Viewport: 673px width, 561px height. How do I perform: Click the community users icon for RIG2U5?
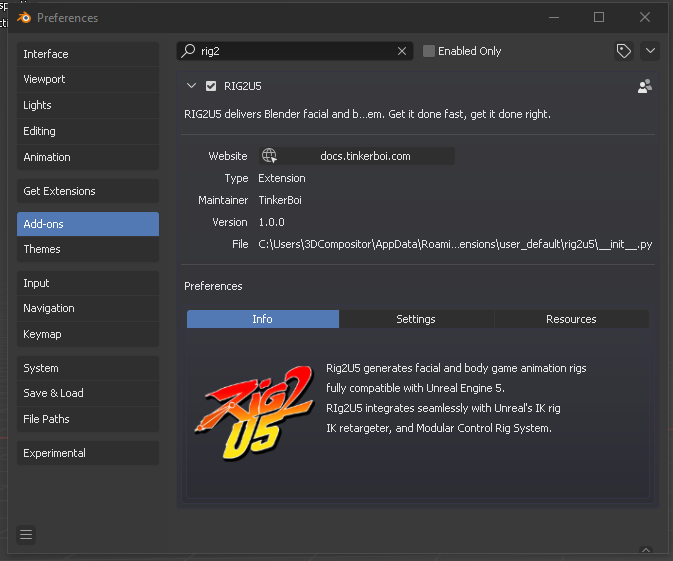tap(645, 87)
